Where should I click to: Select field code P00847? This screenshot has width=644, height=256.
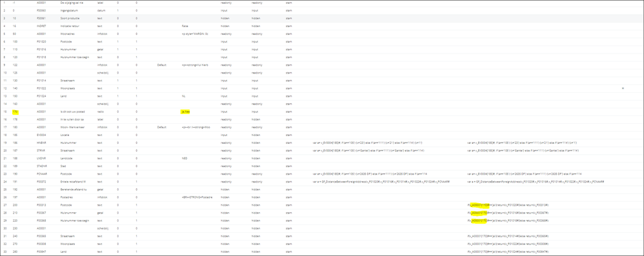tap(41, 251)
